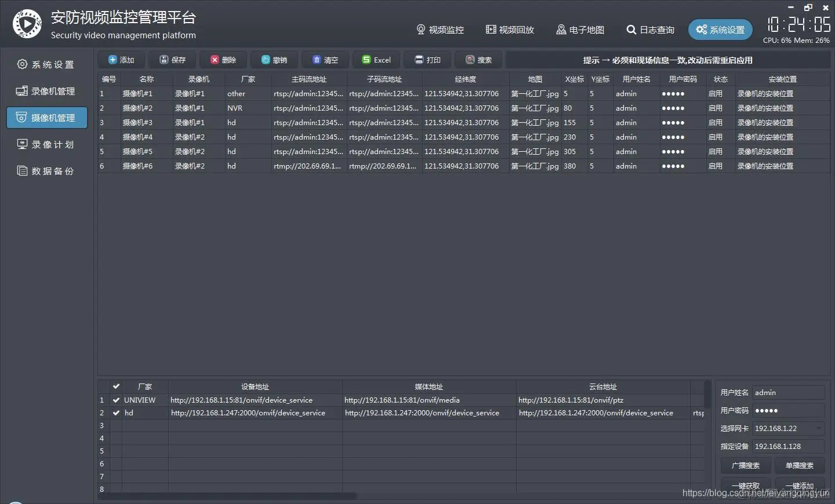Open 数据备份 data backup in the sidebar
This screenshot has height=504, width=835.
click(46, 171)
